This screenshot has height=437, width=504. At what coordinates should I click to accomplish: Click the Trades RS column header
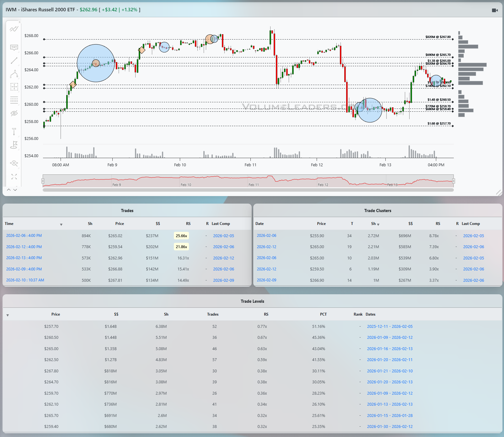[x=188, y=224]
